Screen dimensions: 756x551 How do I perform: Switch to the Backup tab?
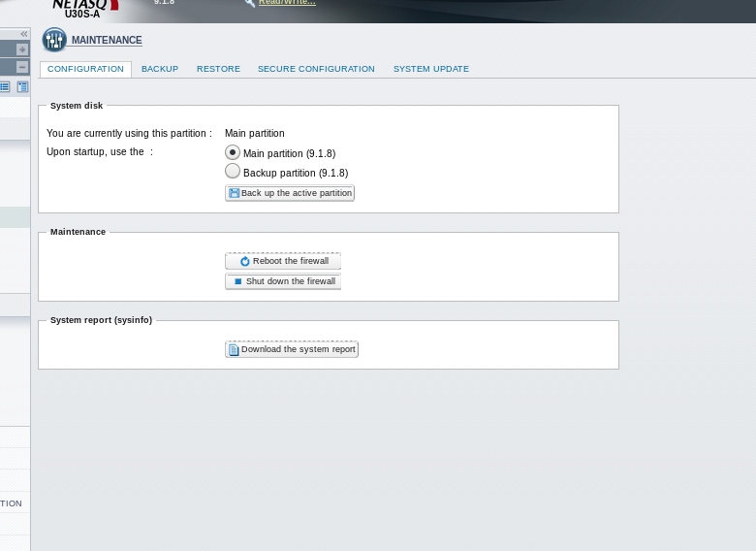[x=160, y=69]
